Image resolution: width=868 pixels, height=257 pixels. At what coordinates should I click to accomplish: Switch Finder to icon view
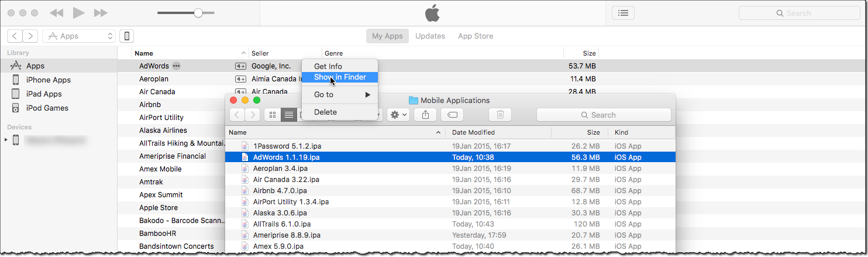tap(273, 115)
